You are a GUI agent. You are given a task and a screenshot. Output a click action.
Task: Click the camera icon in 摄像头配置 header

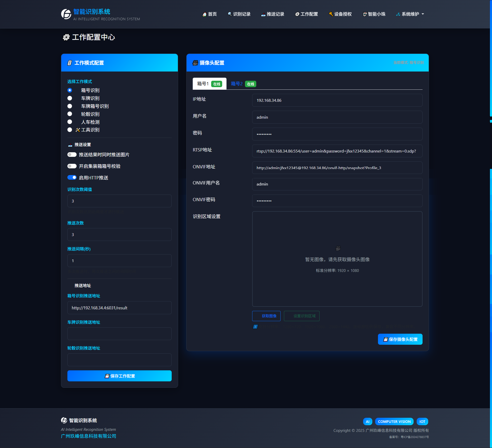coord(195,63)
